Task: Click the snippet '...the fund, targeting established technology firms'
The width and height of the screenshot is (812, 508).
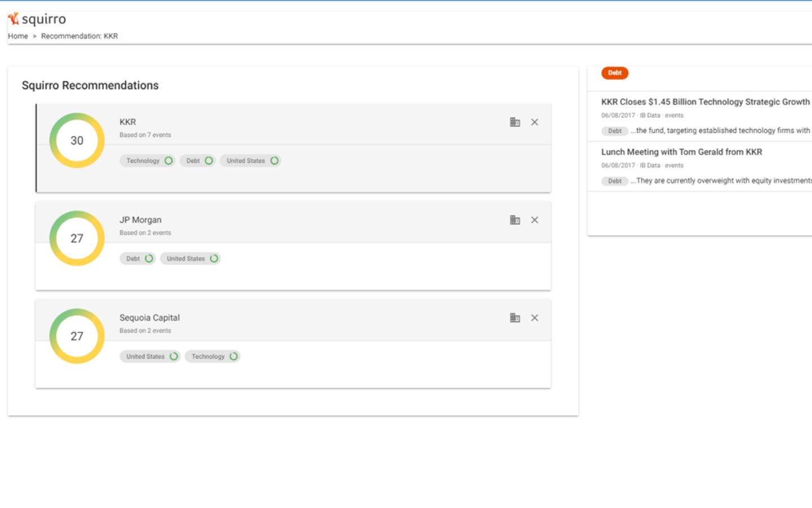Action: pyautogui.click(x=720, y=131)
